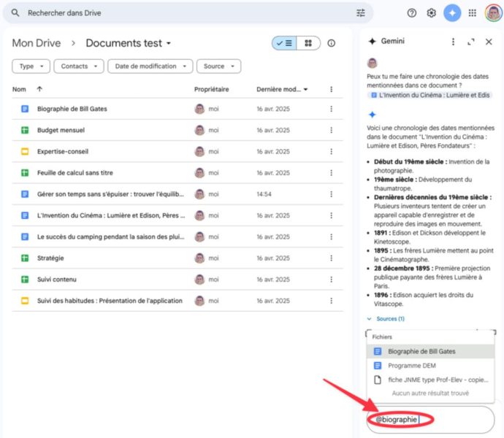The width and height of the screenshot is (504, 438).
Task: Expand the Gemini panel to full size
Action: [471, 42]
